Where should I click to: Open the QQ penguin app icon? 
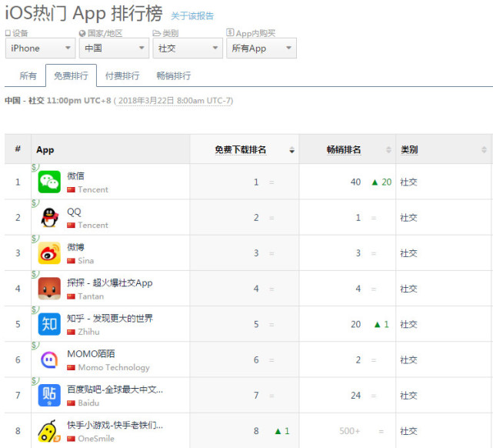tap(49, 217)
